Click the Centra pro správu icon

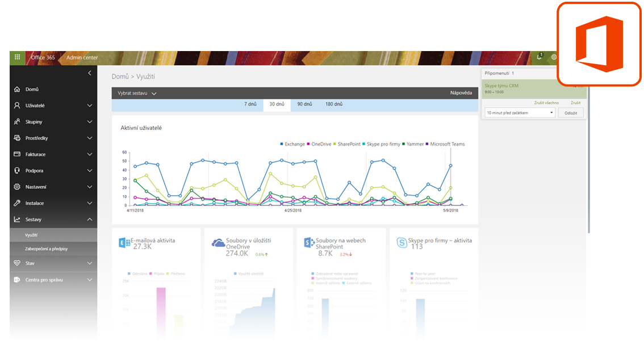pos(17,280)
